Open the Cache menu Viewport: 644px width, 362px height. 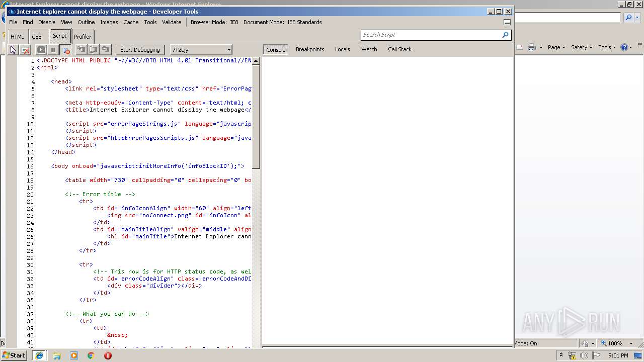pos(131,22)
